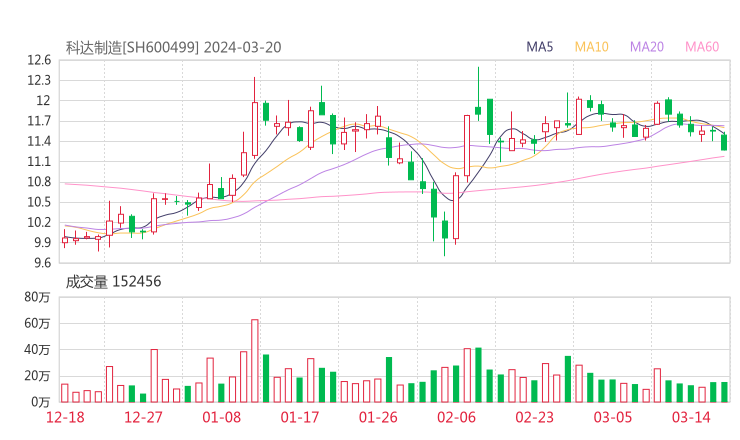
Task: Click the 12.3 price axis label
Action: (x=39, y=80)
